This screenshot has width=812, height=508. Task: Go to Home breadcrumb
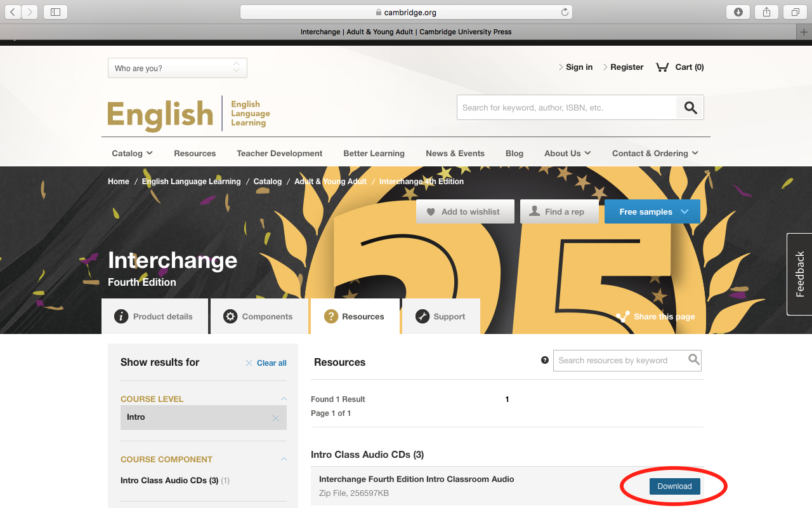point(119,182)
